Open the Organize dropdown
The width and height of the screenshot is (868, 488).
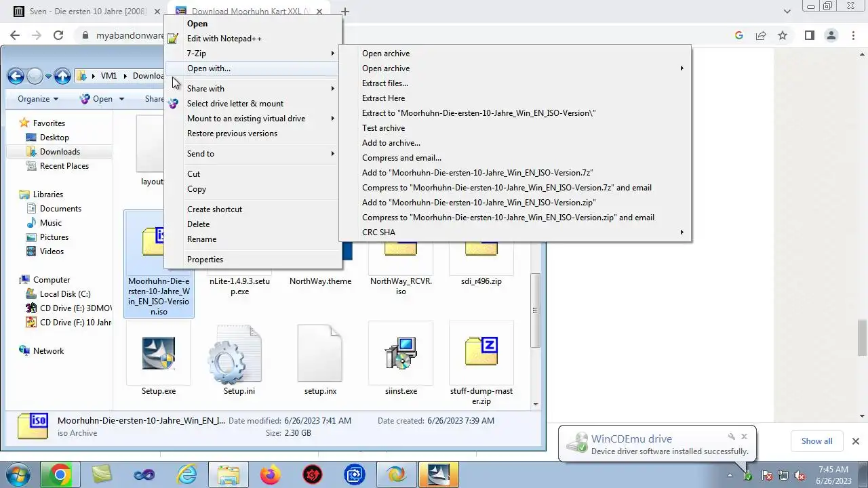click(x=38, y=99)
